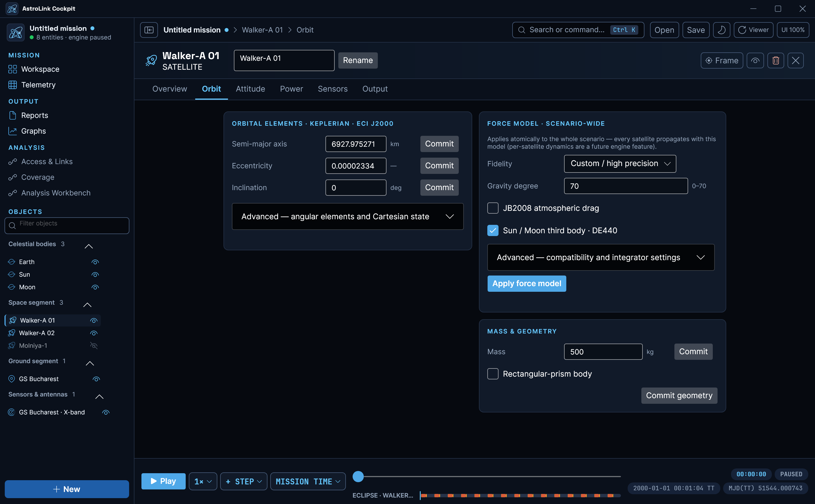The image size is (815, 504).
Task: Click the Earth planet icon
Action: click(x=11, y=262)
